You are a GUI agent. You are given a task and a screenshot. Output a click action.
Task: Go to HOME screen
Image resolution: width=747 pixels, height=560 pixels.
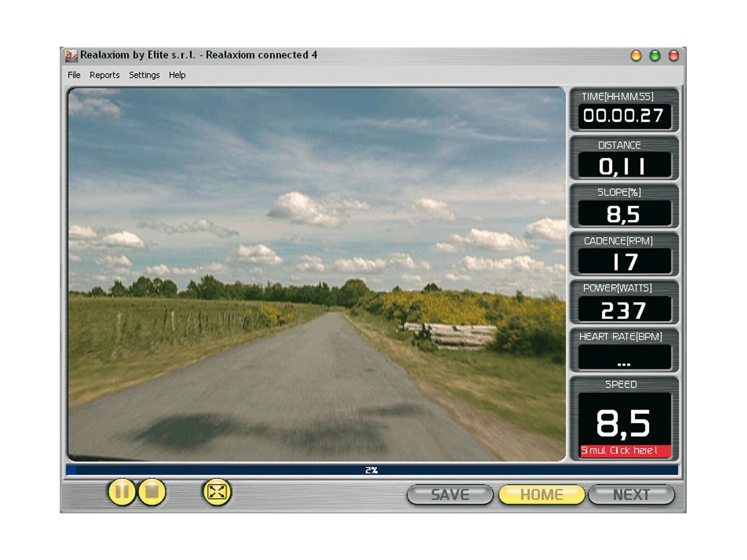pyautogui.click(x=542, y=495)
